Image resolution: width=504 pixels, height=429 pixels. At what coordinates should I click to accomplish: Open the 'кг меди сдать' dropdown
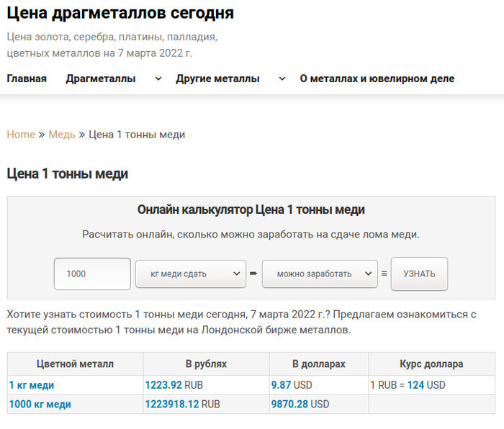click(191, 274)
